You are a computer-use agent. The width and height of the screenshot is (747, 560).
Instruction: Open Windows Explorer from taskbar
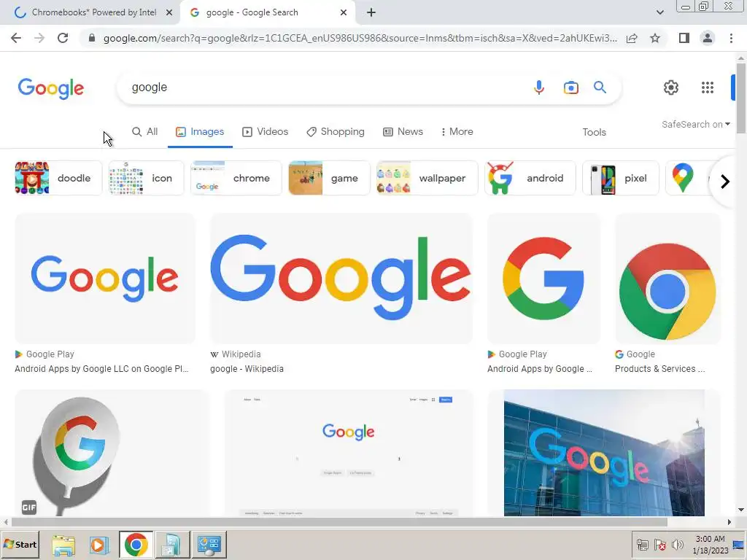[63, 545]
